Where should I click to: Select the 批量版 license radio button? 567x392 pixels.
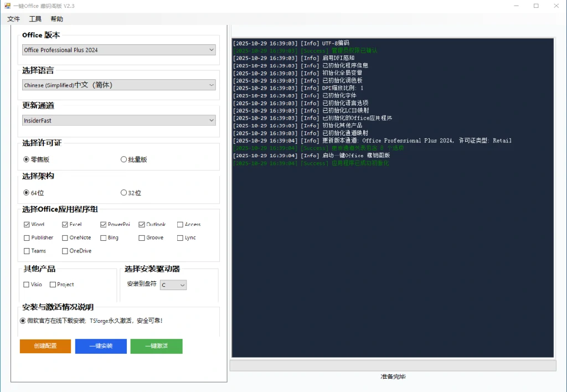pyautogui.click(x=124, y=159)
